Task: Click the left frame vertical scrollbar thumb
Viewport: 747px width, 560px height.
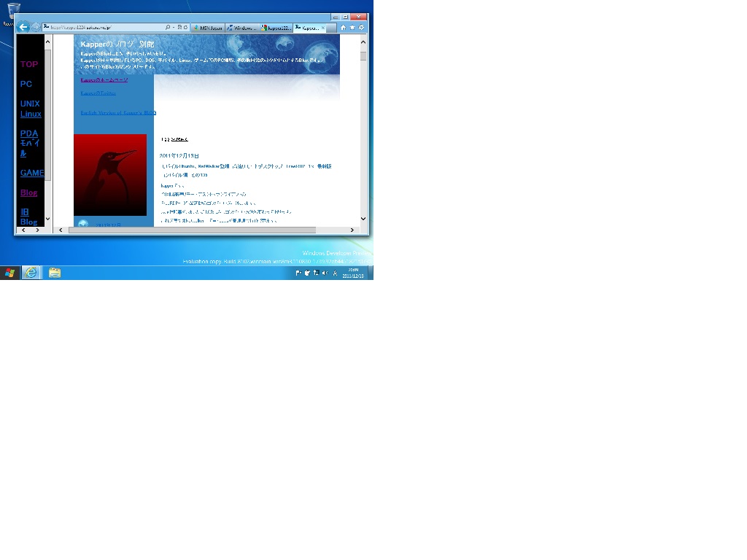Action: (47, 114)
